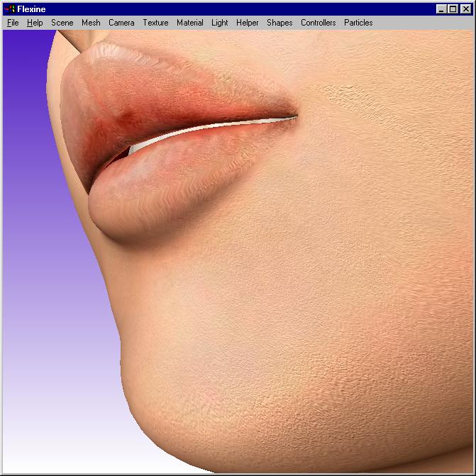Open the Light menu
Image resolution: width=476 pixels, height=476 pixels.
coord(220,23)
